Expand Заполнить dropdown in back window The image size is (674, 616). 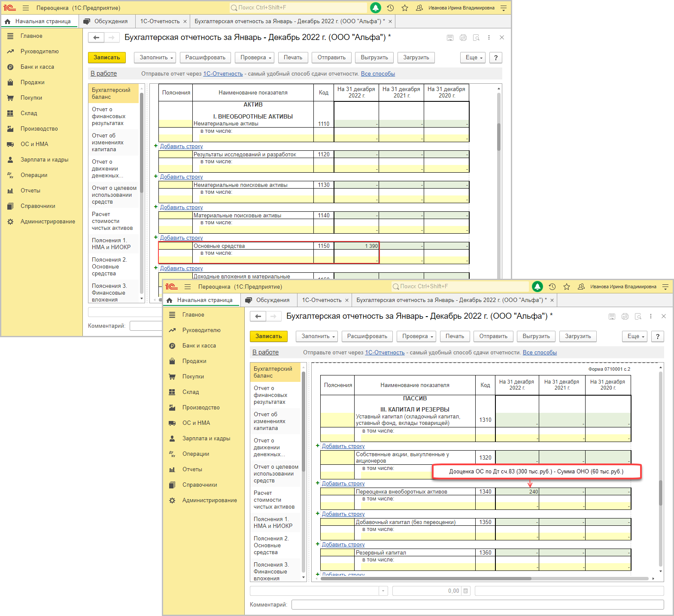click(x=155, y=58)
